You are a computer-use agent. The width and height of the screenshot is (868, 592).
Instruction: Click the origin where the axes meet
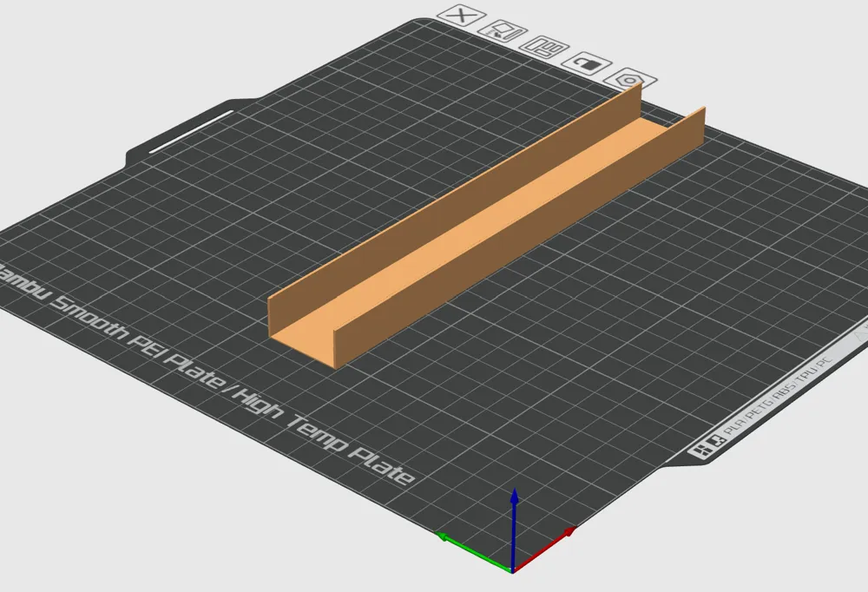point(513,570)
